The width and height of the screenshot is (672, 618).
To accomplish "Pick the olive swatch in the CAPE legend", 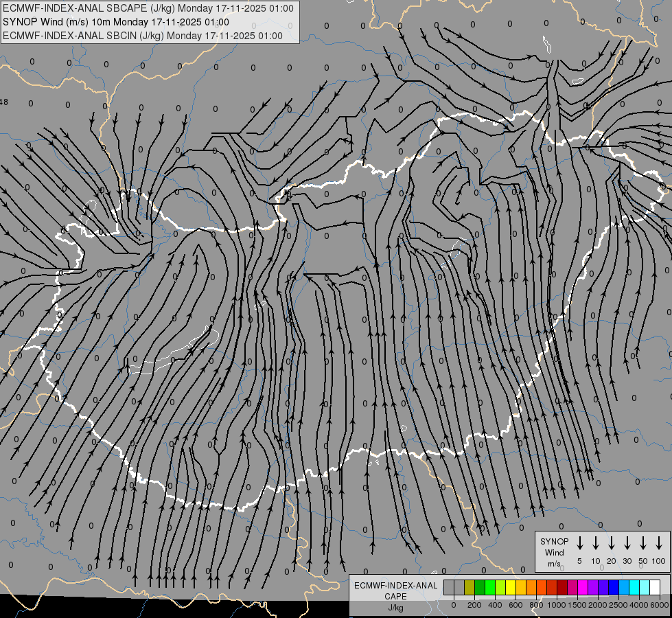I will (470, 587).
